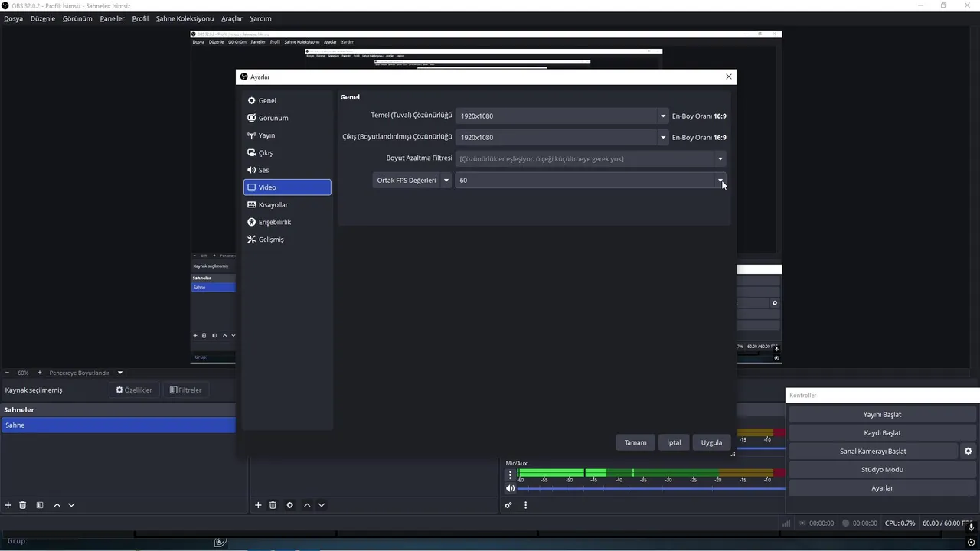Click the microphone icon at bottom right corner
Image resolution: width=980 pixels, height=551 pixels.
pyautogui.click(x=971, y=527)
